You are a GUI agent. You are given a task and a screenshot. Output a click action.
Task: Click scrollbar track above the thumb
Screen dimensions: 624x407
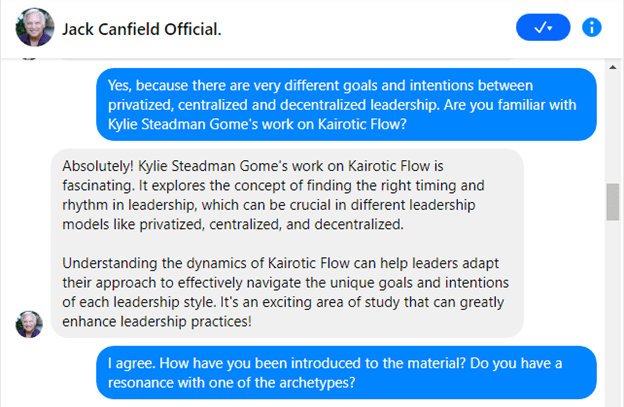[x=612, y=120]
